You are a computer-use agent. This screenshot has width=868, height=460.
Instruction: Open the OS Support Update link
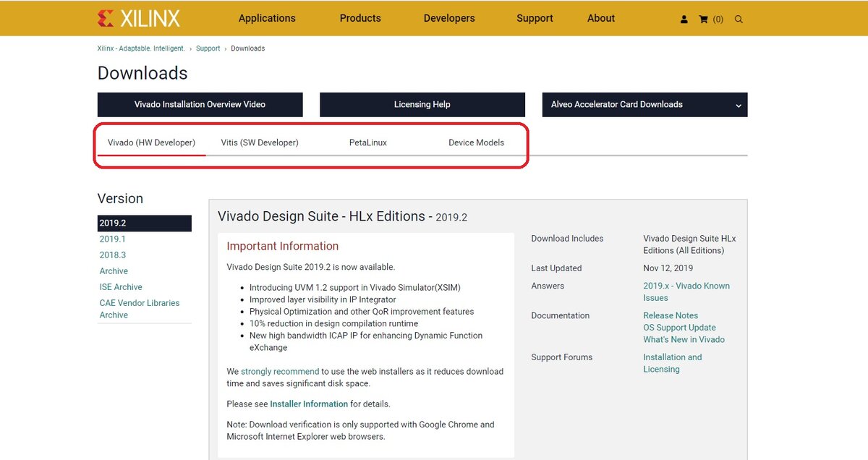click(x=679, y=328)
